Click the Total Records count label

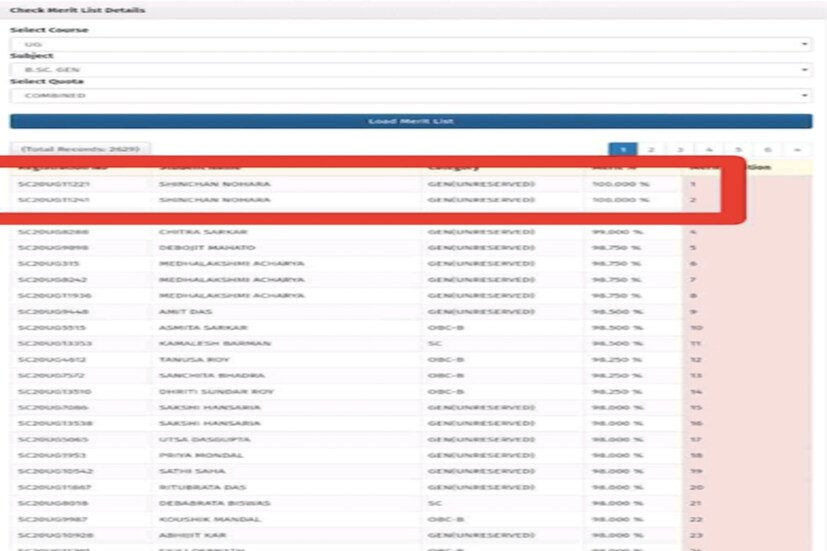(80, 149)
